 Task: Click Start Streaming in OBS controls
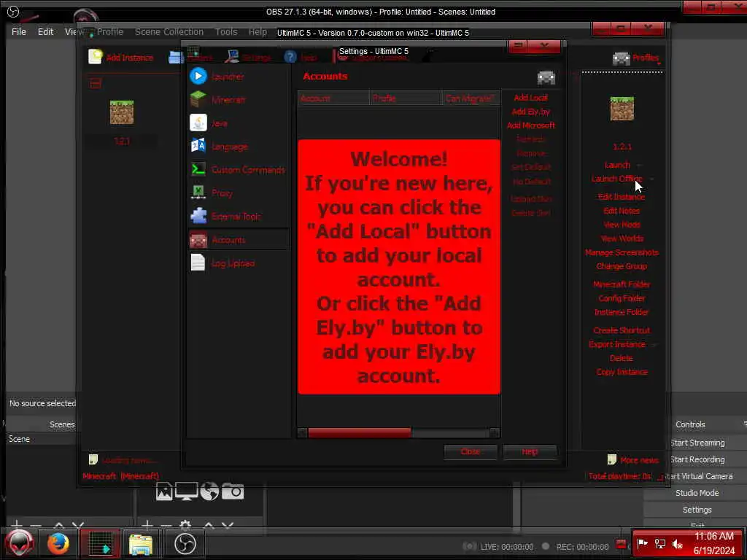(x=697, y=443)
